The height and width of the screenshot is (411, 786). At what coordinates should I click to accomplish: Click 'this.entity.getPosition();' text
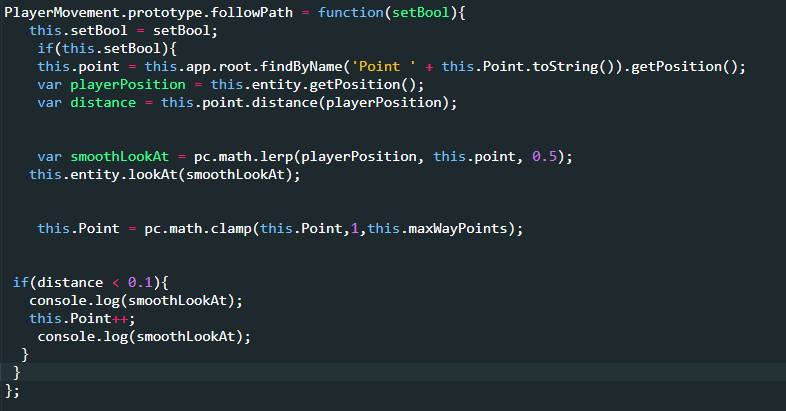click(317, 85)
